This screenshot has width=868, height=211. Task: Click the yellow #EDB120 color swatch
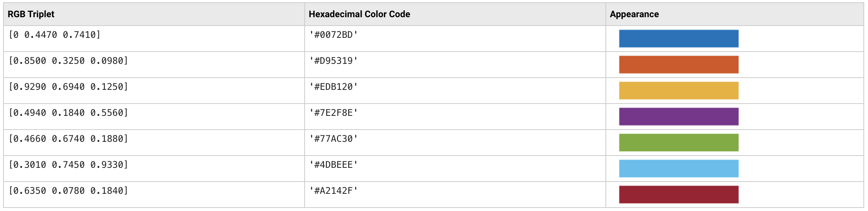click(x=679, y=91)
